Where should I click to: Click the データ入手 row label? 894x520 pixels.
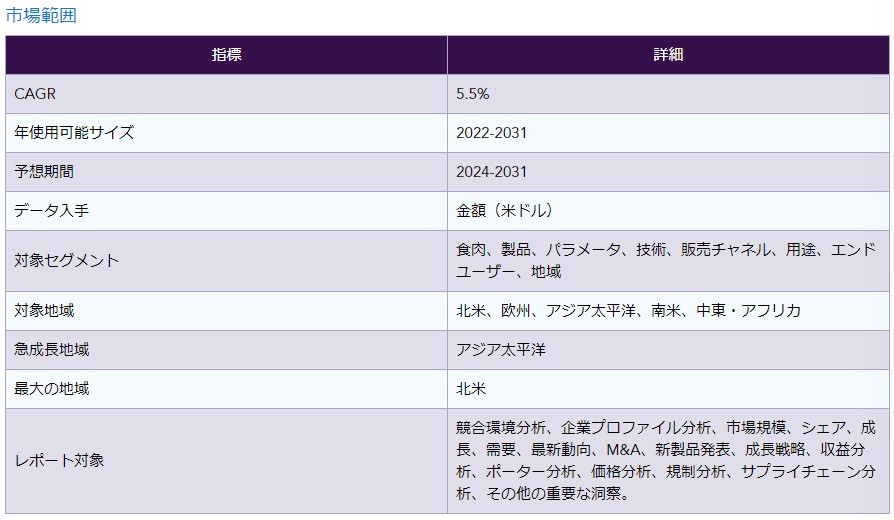click(x=52, y=211)
